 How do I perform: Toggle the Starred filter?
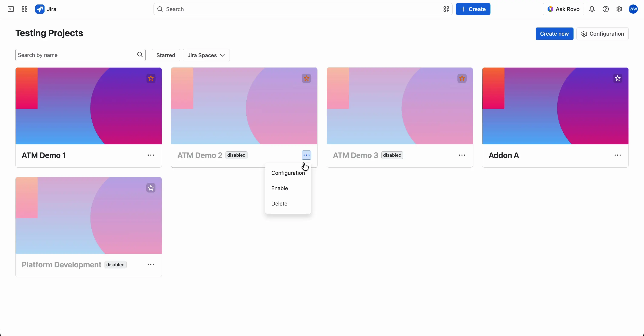pos(166,55)
